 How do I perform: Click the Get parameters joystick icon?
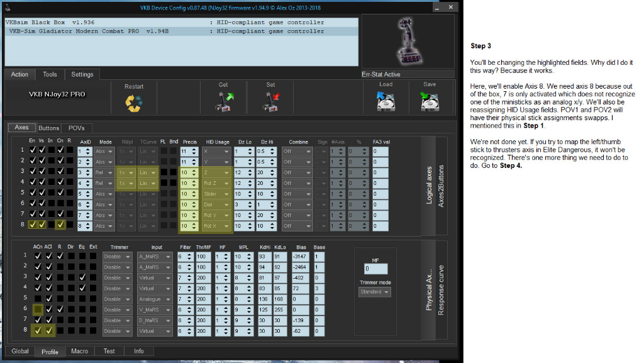[223, 101]
